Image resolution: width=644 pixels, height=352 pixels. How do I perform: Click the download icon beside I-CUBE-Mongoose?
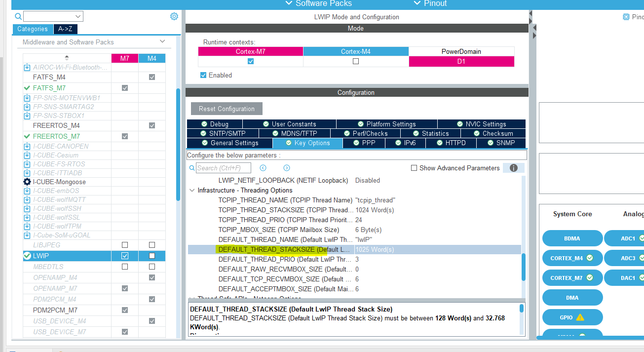(26, 182)
